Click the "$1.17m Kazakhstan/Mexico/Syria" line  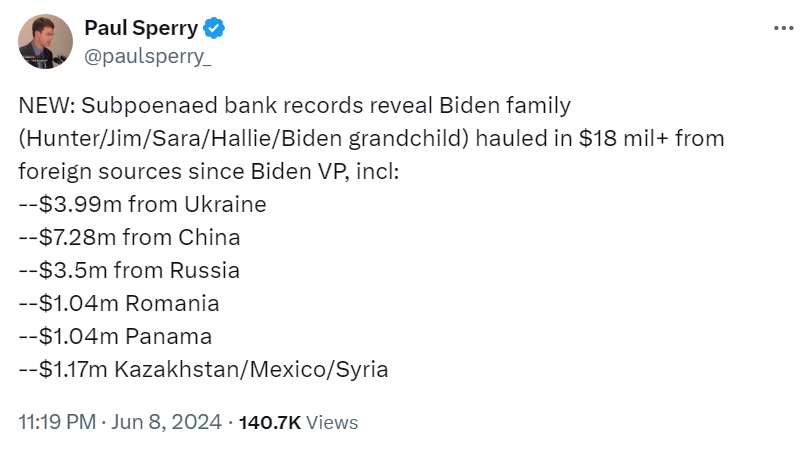click(x=203, y=369)
